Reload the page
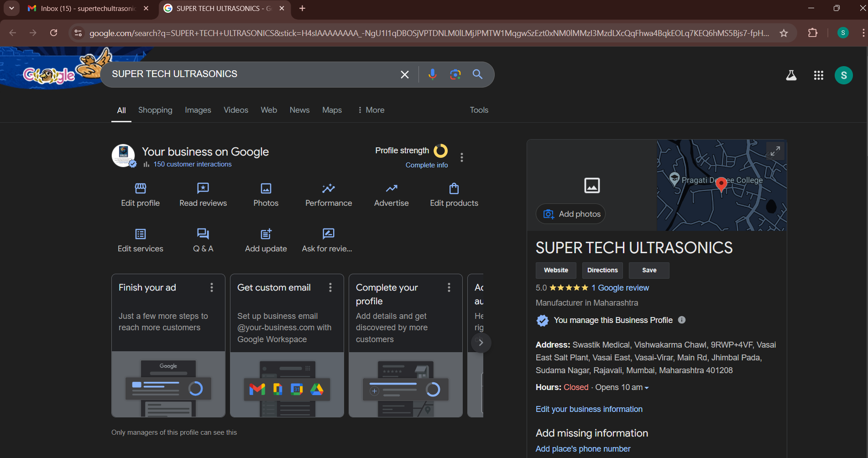 [x=54, y=33]
